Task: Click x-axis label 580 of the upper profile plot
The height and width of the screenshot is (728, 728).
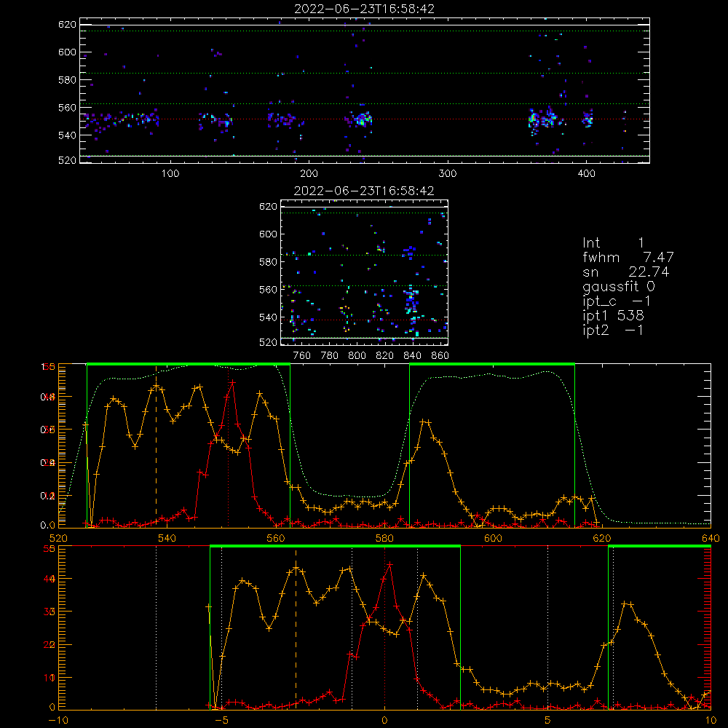Action: (384, 538)
